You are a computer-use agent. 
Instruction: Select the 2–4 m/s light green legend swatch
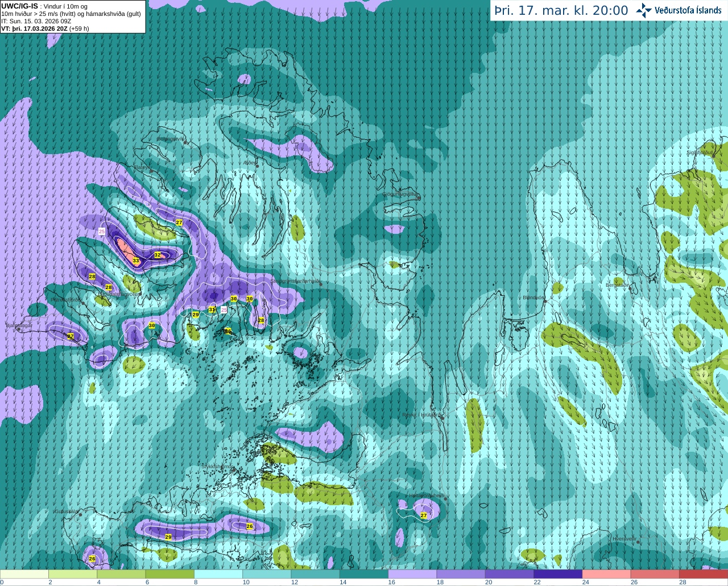[73, 574]
